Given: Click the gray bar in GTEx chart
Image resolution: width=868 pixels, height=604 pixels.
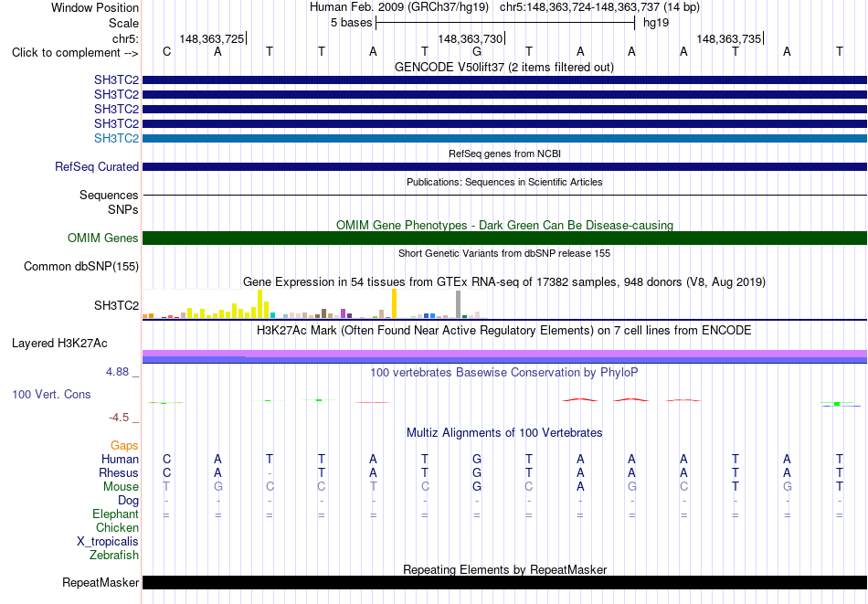Looking at the screenshot, I should click(x=458, y=304).
